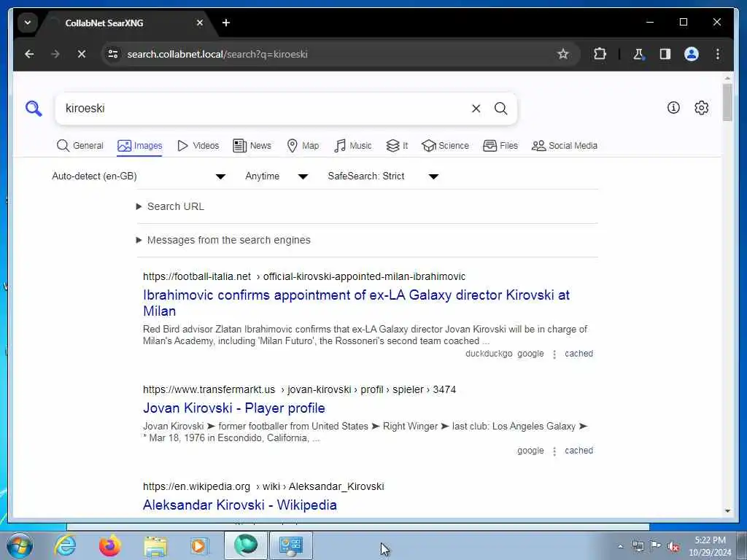Open cached version of football-italia result
This screenshot has height=560, width=747.
(578, 354)
